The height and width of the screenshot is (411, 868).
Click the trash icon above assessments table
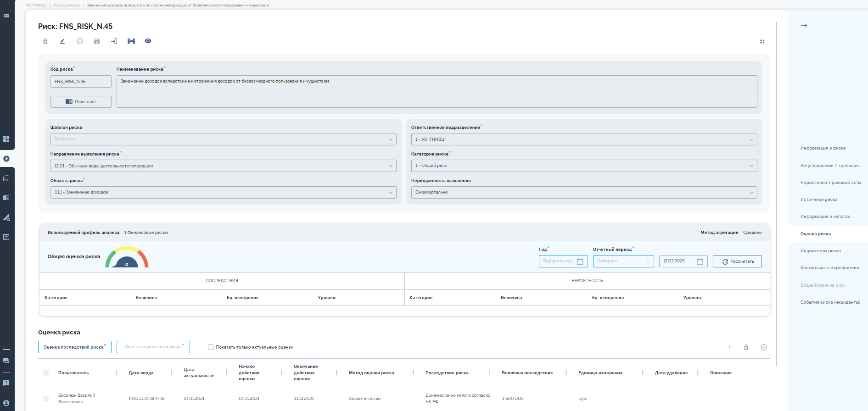746,347
